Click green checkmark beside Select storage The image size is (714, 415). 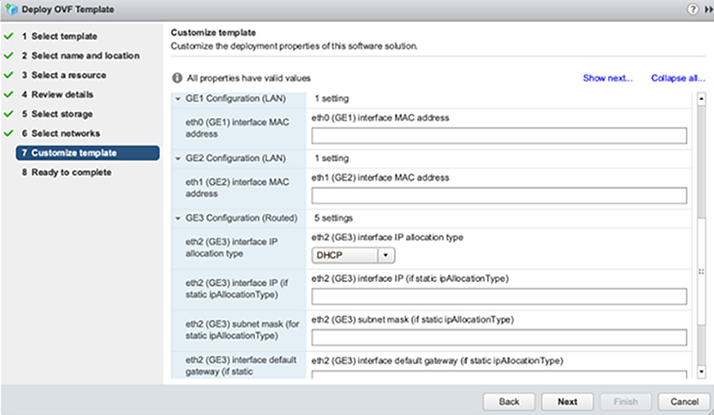[x=8, y=114]
